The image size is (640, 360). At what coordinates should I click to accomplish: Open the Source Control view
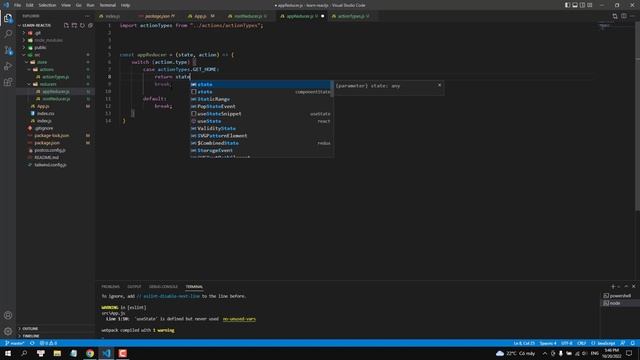coord(8,50)
